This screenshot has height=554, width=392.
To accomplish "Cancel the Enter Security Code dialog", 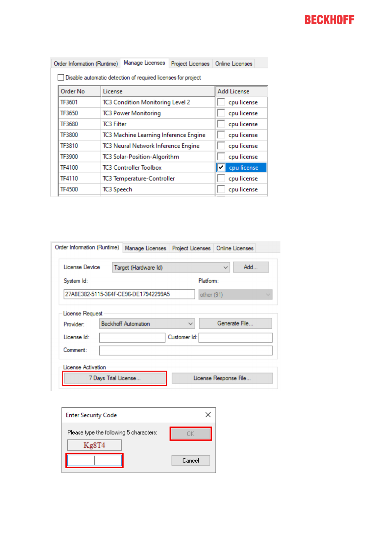I will [191, 460].
